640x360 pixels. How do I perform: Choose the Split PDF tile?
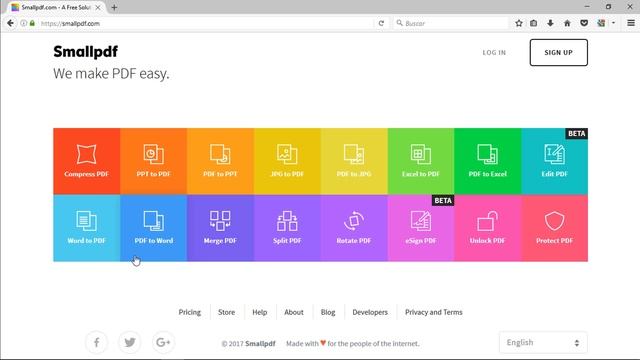coord(287,228)
